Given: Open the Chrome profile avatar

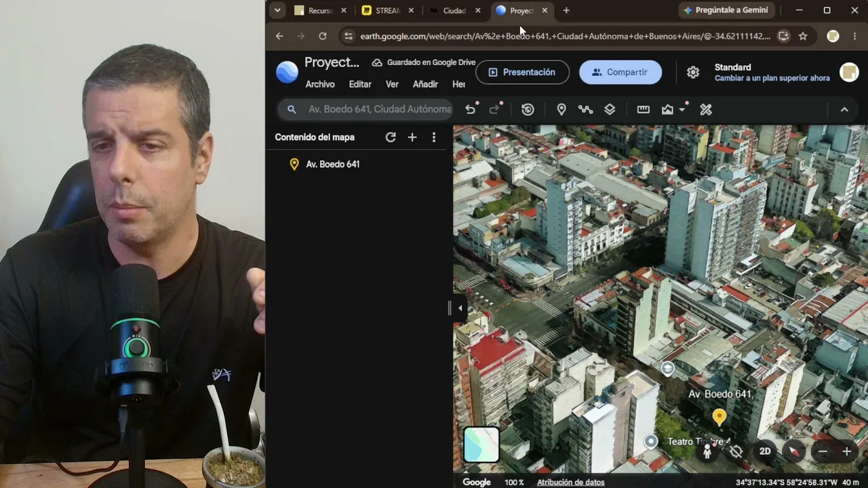Looking at the screenshot, I should click(833, 36).
